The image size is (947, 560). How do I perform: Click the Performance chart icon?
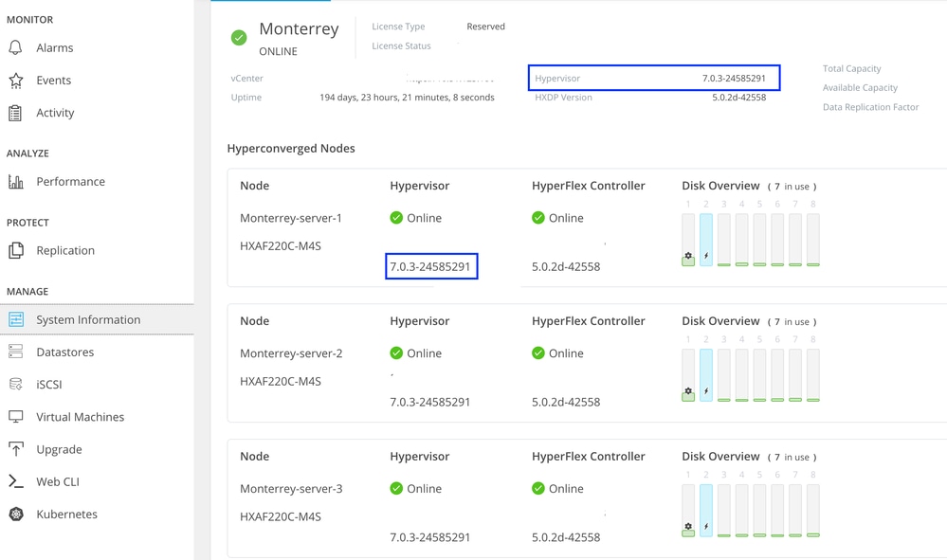click(x=16, y=182)
